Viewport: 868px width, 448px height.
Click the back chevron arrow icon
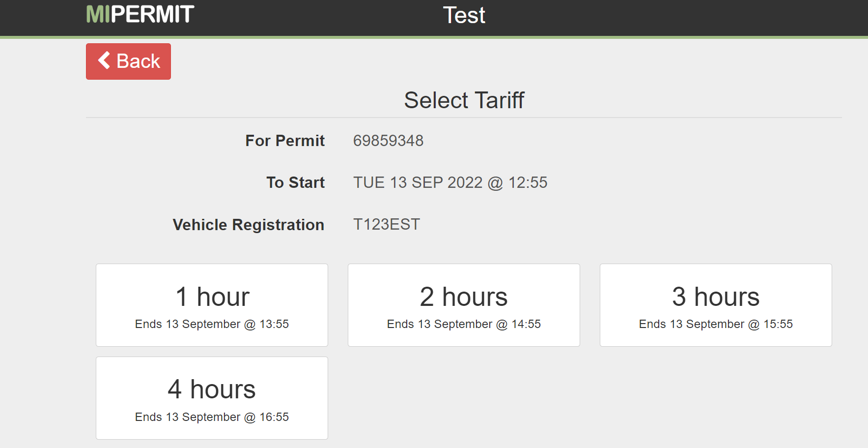coord(104,61)
